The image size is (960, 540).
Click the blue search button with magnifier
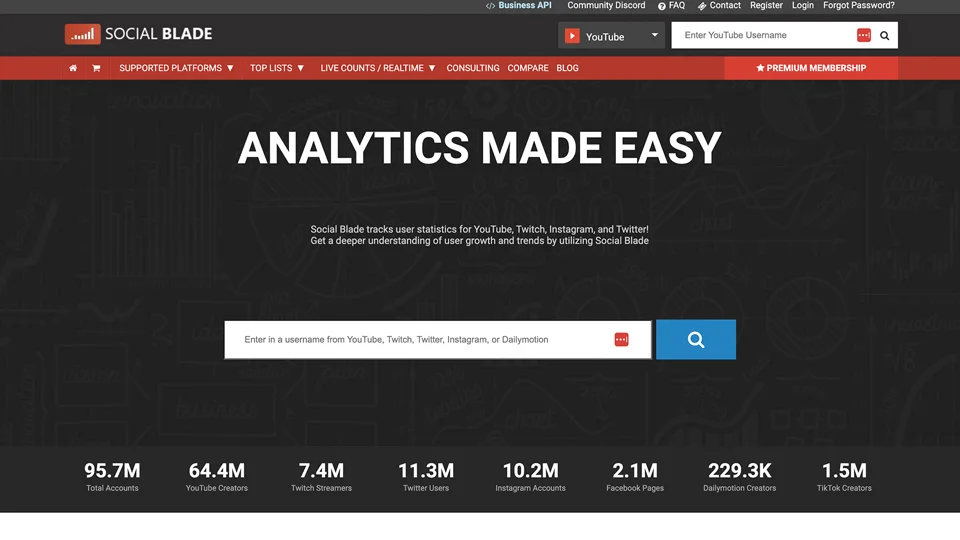point(696,339)
